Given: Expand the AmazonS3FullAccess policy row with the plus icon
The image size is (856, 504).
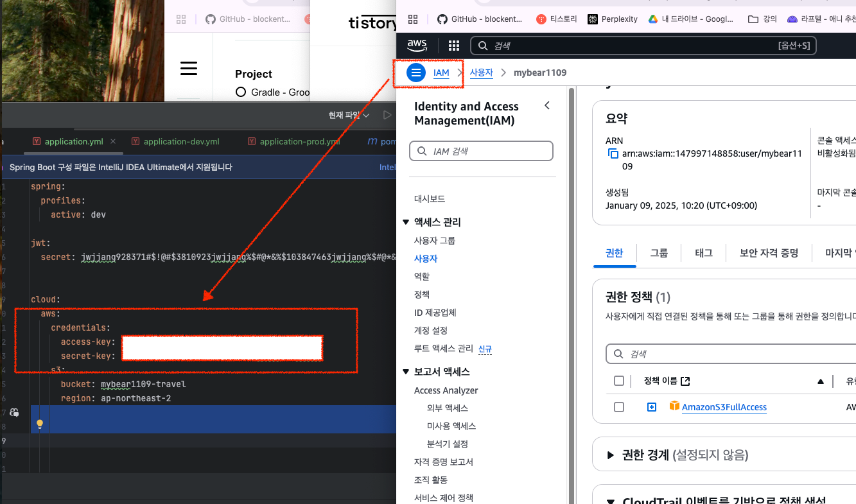Looking at the screenshot, I should tap(652, 407).
